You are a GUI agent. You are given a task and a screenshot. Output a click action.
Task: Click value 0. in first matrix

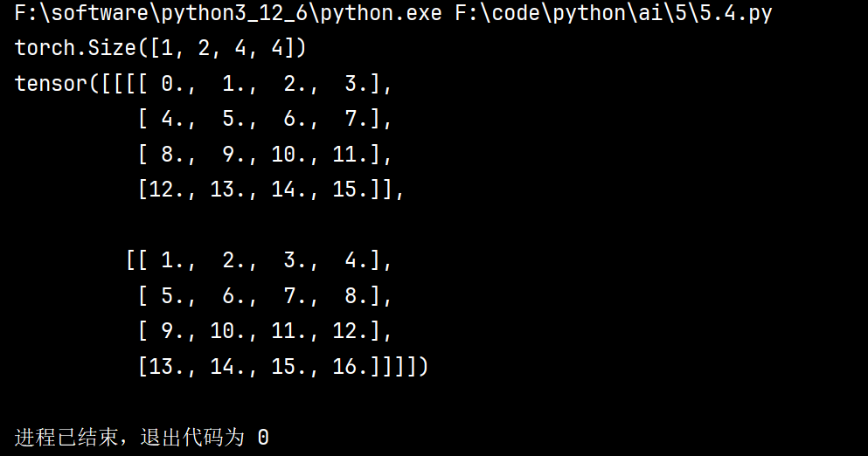coord(174,84)
